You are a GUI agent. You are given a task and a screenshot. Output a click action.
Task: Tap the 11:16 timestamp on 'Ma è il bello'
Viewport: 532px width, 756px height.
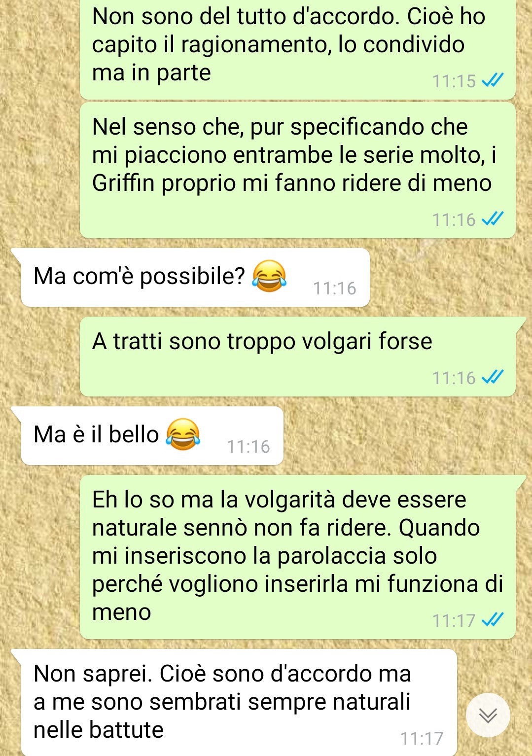248,446
